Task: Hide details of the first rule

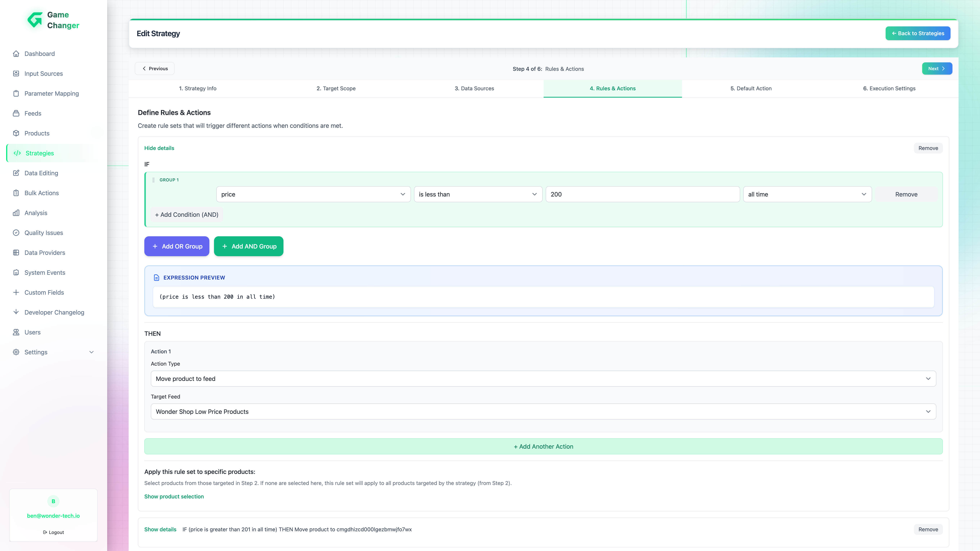Action: point(159,148)
